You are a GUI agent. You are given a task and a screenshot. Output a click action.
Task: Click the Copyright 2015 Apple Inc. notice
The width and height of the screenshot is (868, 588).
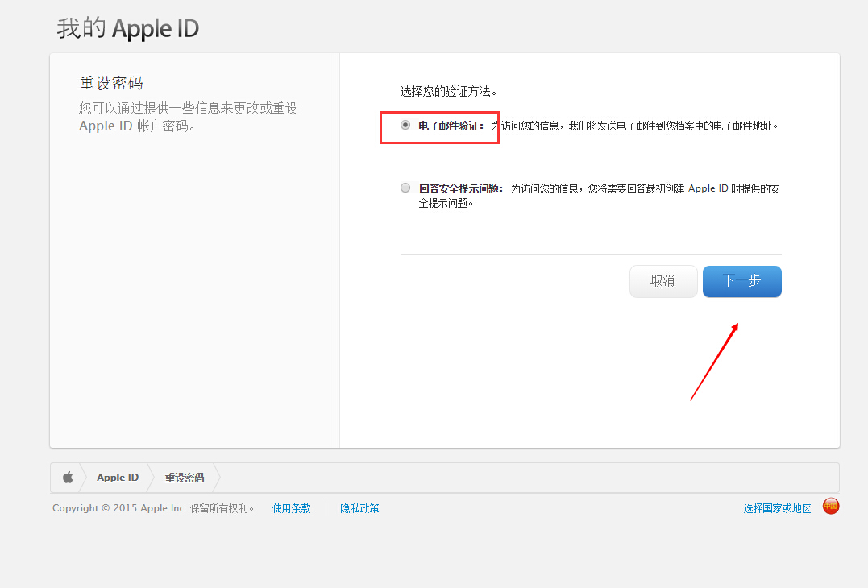tap(153, 508)
